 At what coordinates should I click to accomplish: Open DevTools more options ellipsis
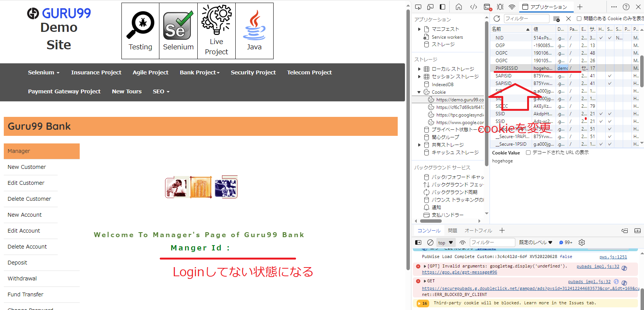point(614,7)
